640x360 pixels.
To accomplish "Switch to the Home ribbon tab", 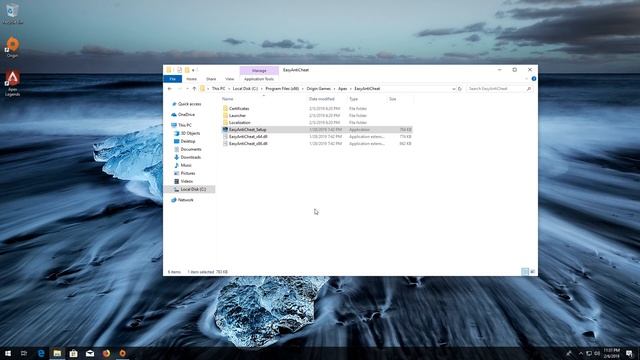I will 191,79.
